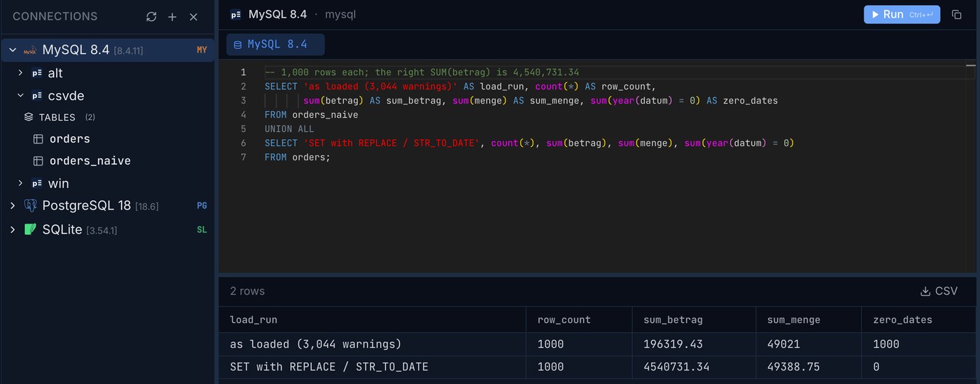Click the row_count column header
Image resolution: width=980 pixels, height=384 pixels.
[x=579, y=320]
